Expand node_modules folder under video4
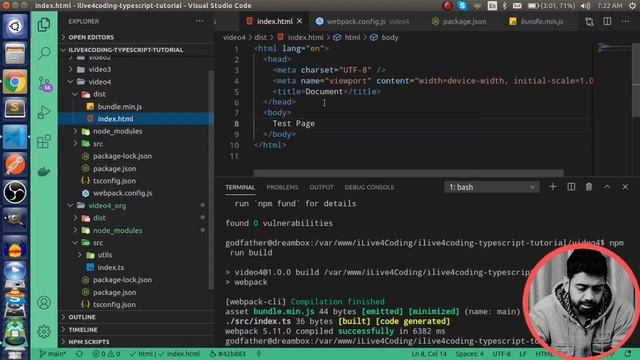 coord(137,131)
